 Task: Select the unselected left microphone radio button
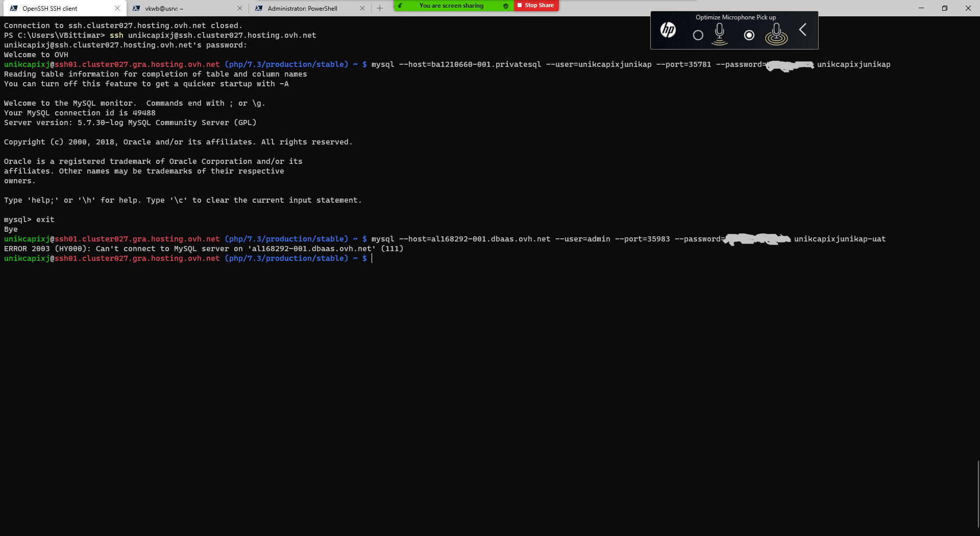coord(698,35)
